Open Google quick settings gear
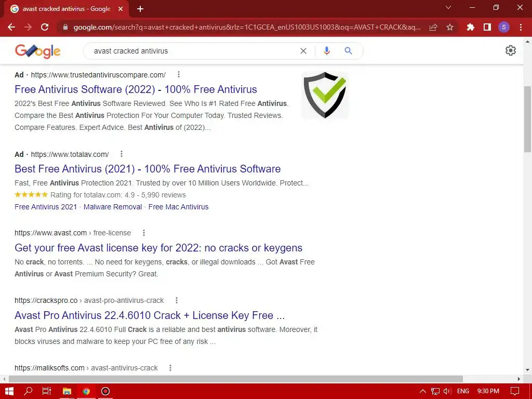This screenshot has height=399, width=532. pyautogui.click(x=511, y=50)
